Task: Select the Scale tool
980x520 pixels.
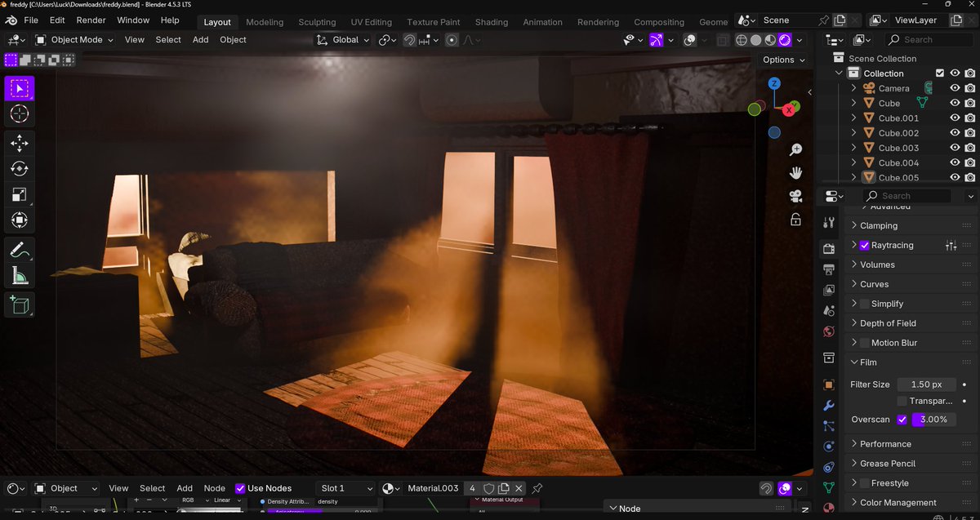Action: 20,194
